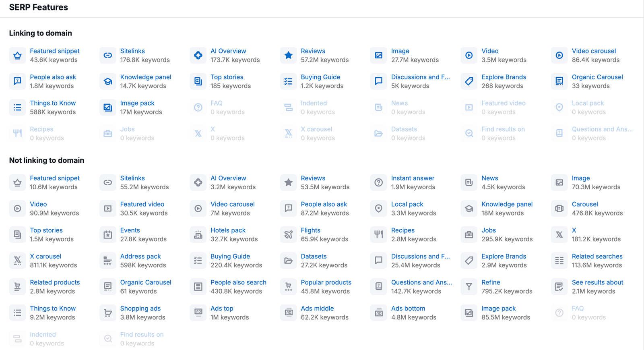Click the Featured snippet crown icon under Linking to domain
This screenshot has width=644, height=350.
tap(17, 56)
